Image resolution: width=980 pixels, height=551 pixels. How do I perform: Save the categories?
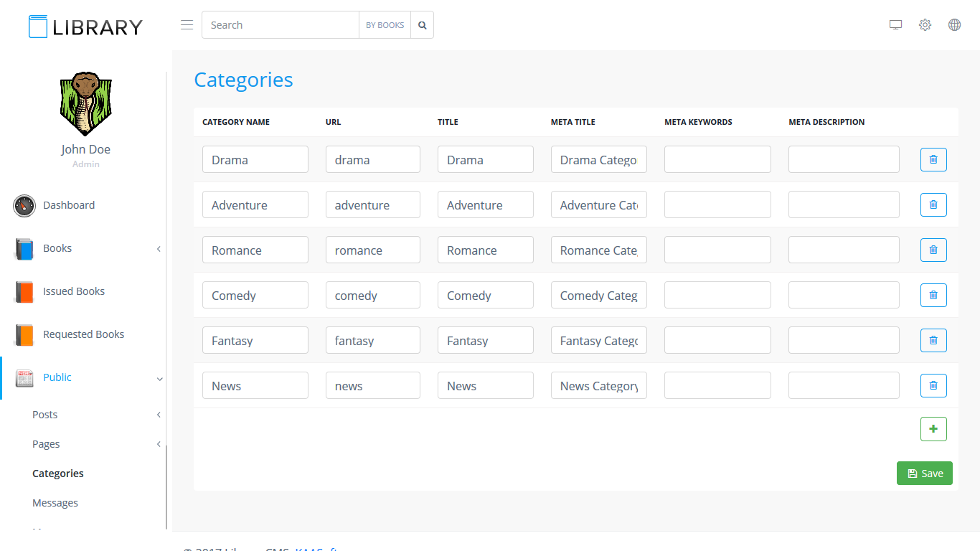[x=924, y=474]
